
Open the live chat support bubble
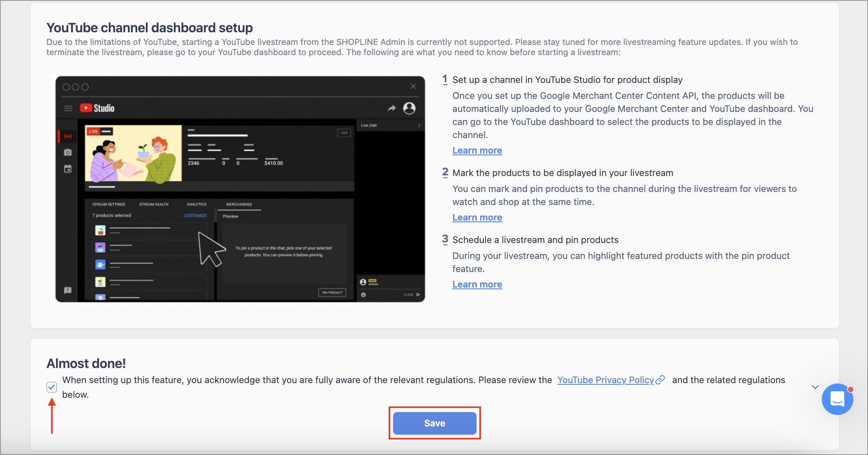click(x=837, y=399)
